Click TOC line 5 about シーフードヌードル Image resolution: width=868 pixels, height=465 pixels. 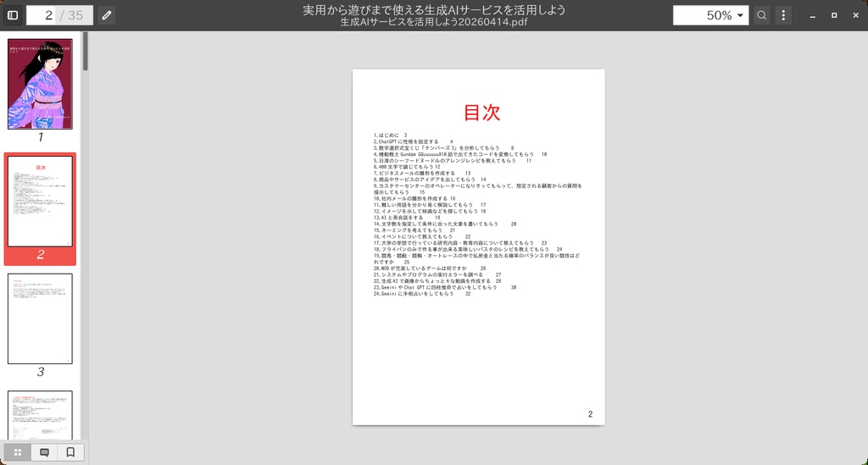453,161
